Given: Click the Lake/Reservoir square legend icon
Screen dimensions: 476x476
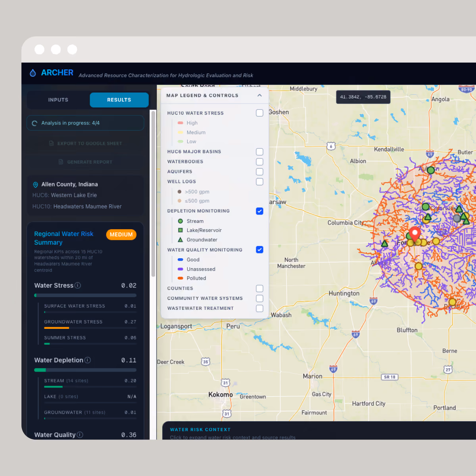Looking at the screenshot, I should click(180, 230).
